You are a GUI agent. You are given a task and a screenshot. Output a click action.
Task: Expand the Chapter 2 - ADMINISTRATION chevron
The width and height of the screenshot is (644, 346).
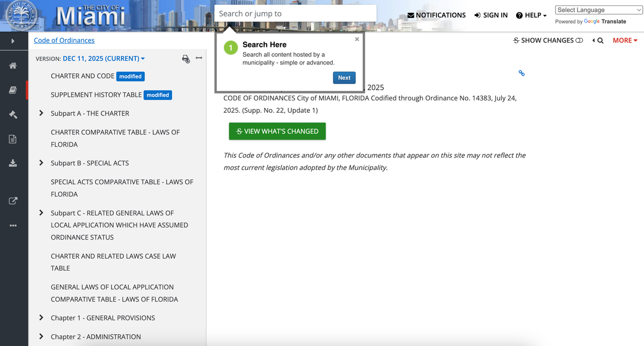point(41,336)
